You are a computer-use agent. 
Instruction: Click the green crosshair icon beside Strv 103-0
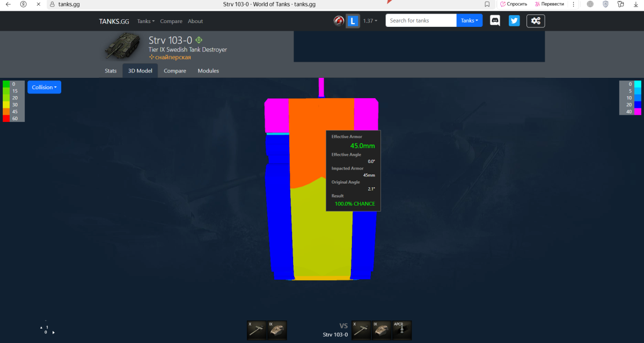(x=199, y=40)
